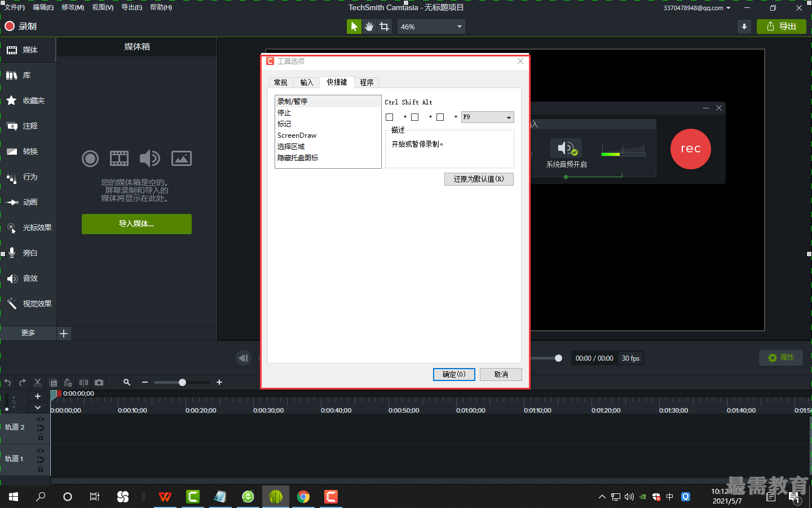Image resolution: width=812 pixels, height=508 pixels.
Task: Click the system audio level meter
Action: click(x=623, y=151)
